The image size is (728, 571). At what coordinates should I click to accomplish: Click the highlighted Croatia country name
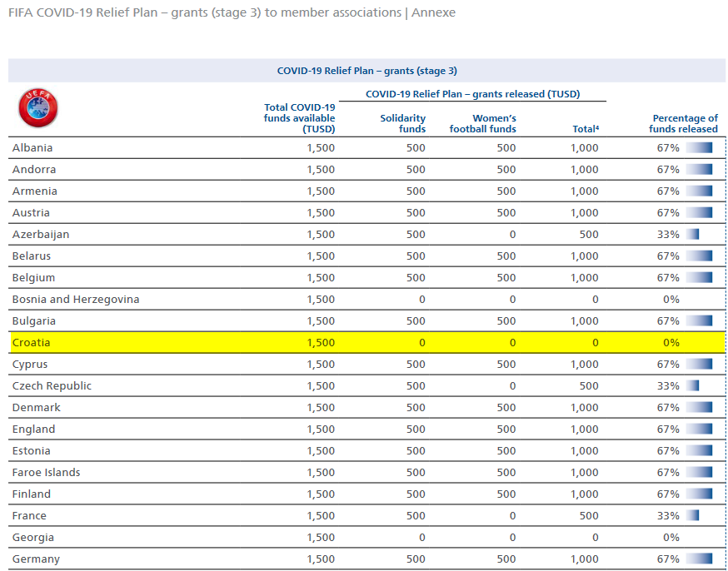31,343
